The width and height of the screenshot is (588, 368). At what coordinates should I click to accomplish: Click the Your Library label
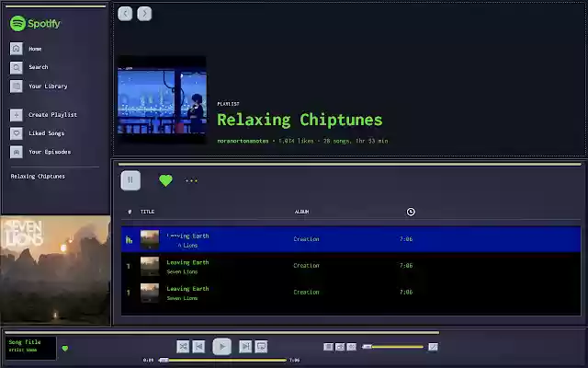(x=48, y=86)
